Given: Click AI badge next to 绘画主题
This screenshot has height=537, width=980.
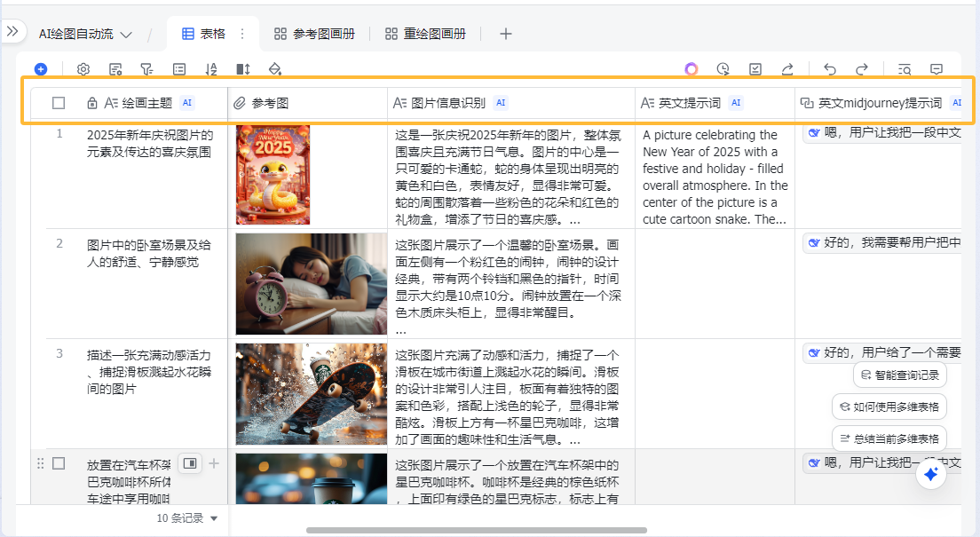Looking at the screenshot, I should click(187, 103).
